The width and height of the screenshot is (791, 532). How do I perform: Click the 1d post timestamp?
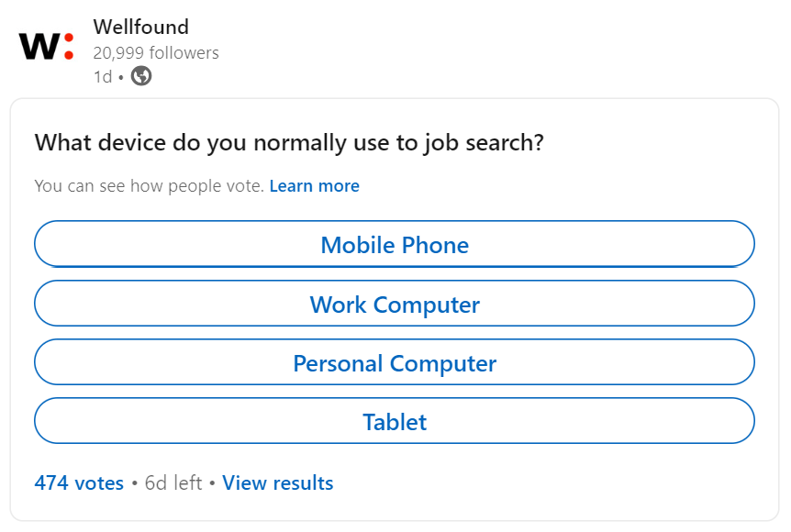click(103, 77)
